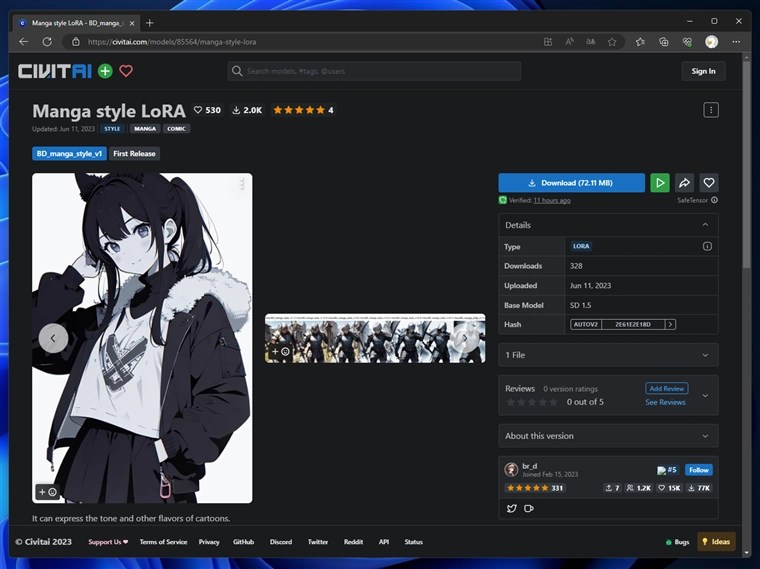Select the First Release version tab
Image resolution: width=760 pixels, height=569 pixels.
tap(134, 154)
